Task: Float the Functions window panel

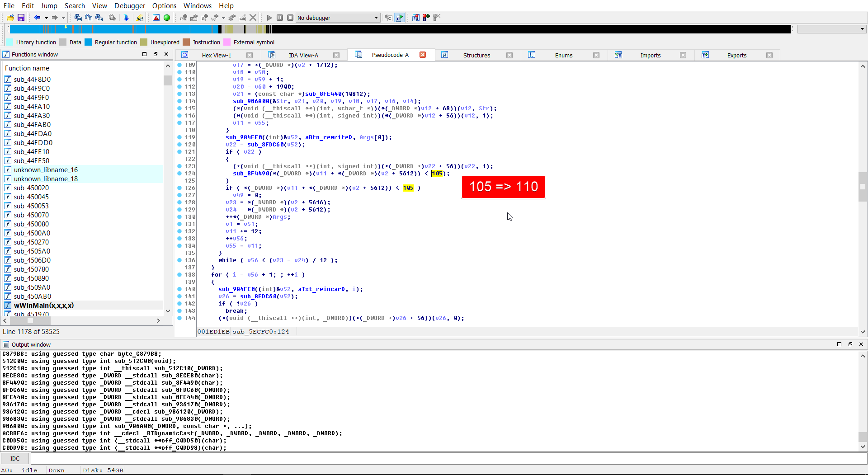Action: coord(156,54)
